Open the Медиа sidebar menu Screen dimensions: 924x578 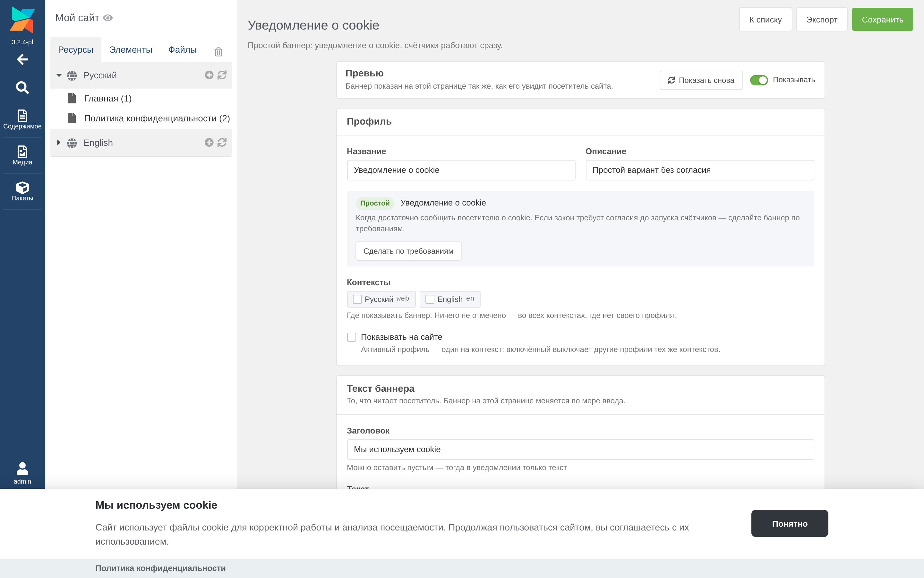[x=22, y=155]
